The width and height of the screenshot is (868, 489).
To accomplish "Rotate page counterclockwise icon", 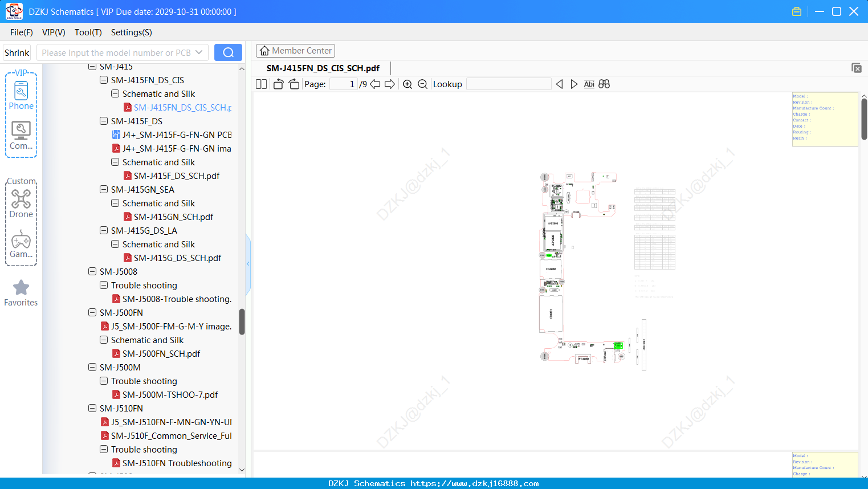I will click(278, 84).
